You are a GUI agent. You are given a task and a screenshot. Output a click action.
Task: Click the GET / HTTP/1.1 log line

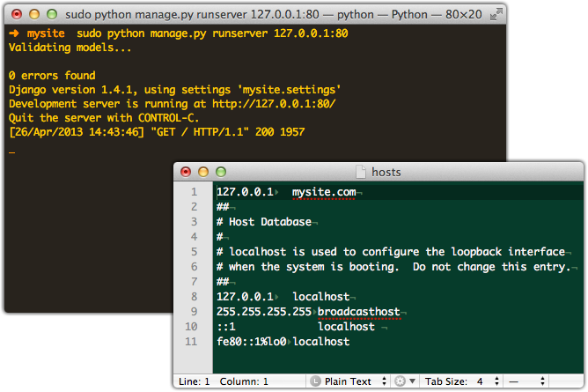(x=157, y=132)
